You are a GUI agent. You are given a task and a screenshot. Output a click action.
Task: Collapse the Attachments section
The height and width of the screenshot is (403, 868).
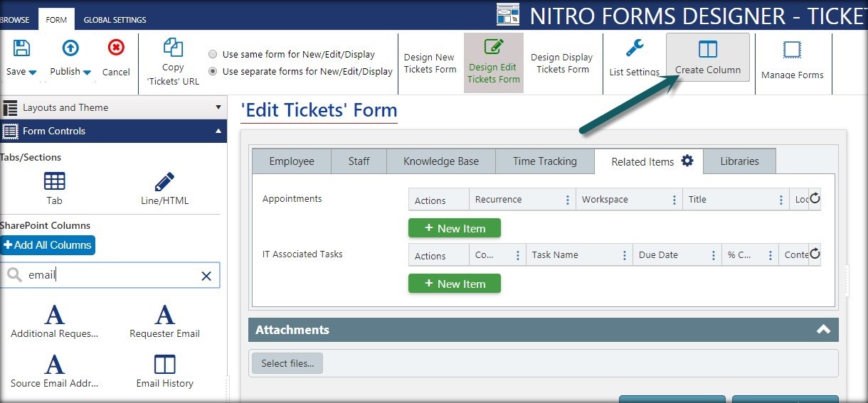click(823, 330)
